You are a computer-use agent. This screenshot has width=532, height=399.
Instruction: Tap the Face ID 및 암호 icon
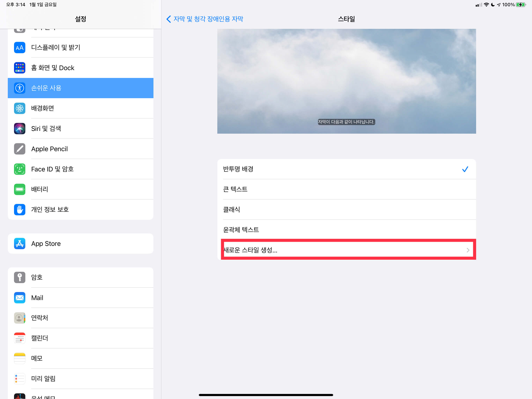(19, 169)
